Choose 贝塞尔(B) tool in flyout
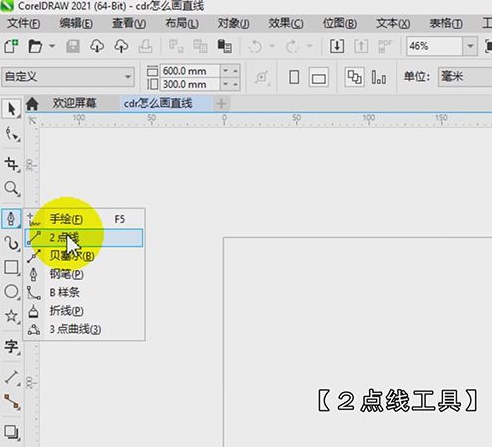Image resolution: width=492 pixels, height=447 pixels. point(84,256)
